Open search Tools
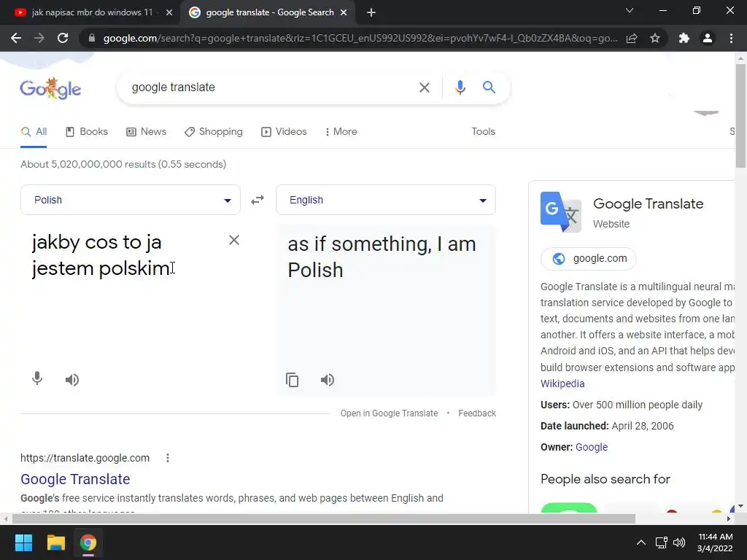Screen dimensions: 747x560 (x=483, y=132)
